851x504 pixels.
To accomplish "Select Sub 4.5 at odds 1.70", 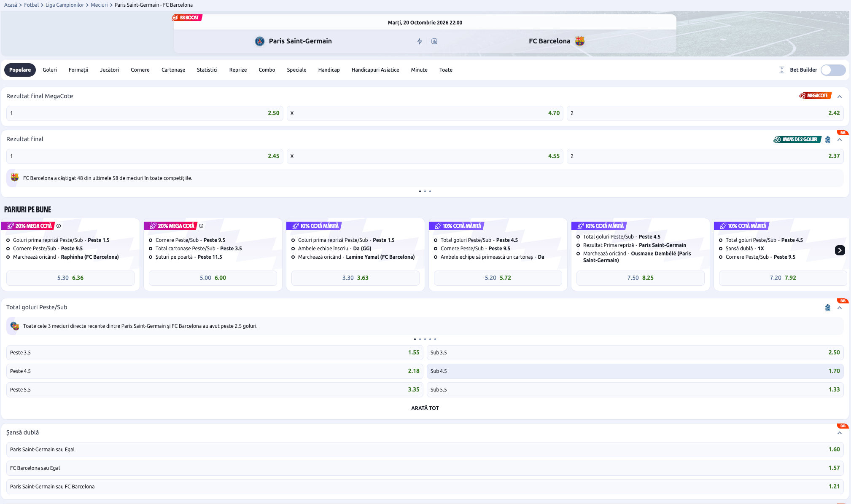I will tap(635, 371).
